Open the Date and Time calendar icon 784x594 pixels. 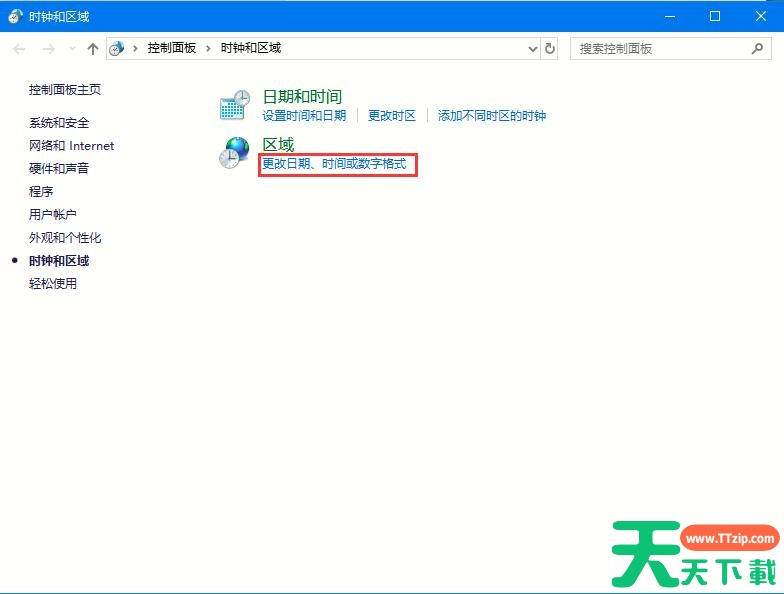234,105
